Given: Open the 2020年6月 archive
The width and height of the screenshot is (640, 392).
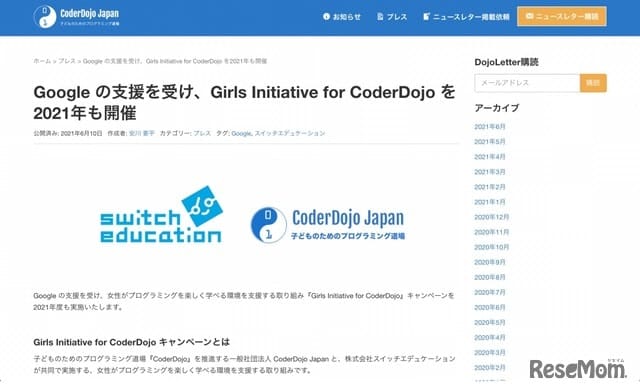Looking at the screenshot, I should (x=490, y=308).
